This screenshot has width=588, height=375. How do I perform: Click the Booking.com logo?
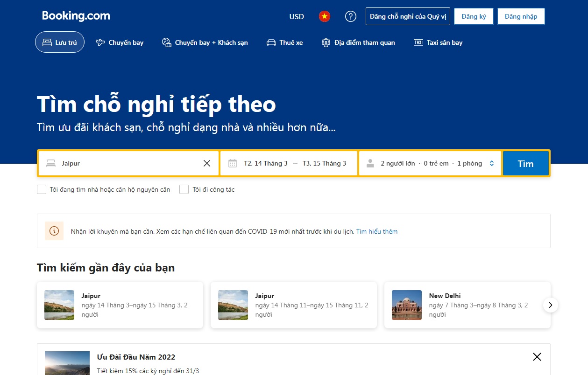[76, 16]
